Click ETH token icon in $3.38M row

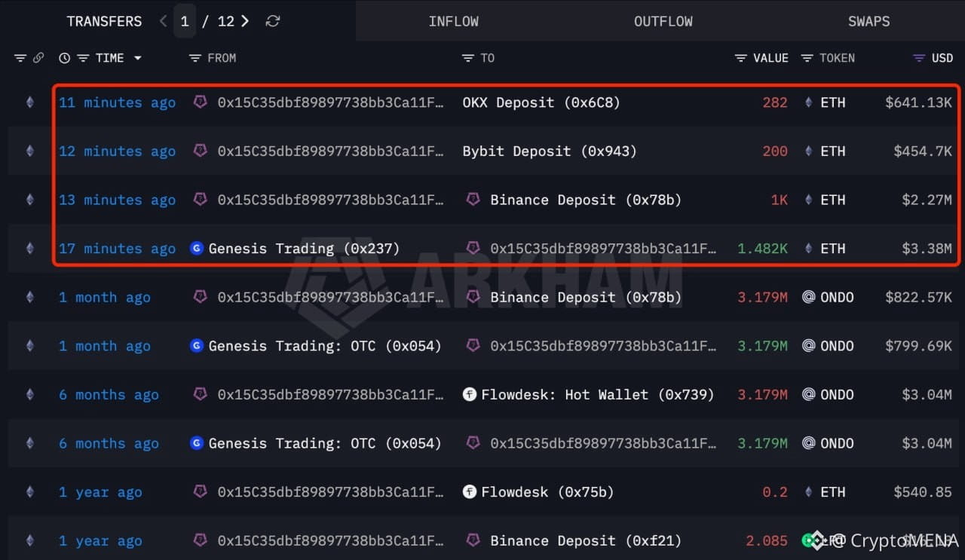[808, 249]
